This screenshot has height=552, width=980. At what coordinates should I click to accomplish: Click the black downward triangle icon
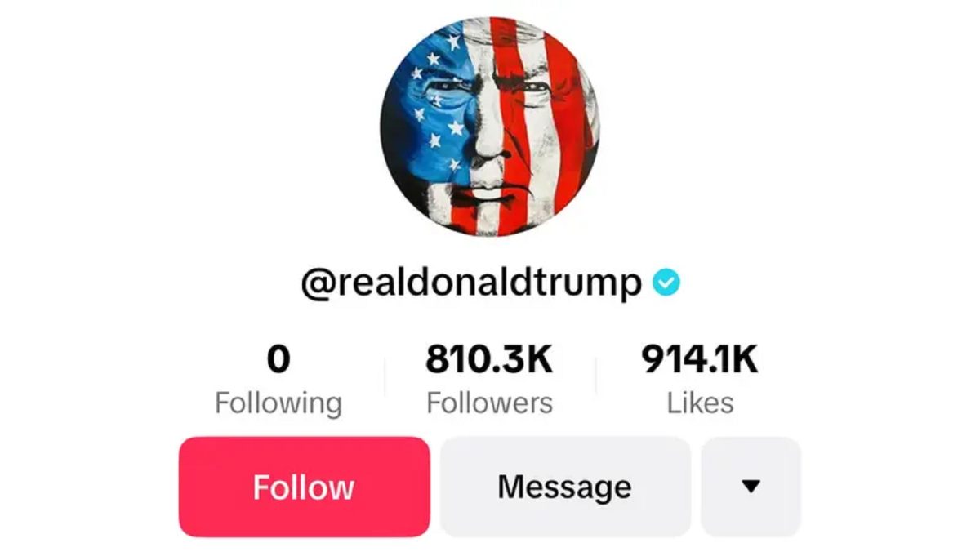pyautogui.click(x=751, y=487)
